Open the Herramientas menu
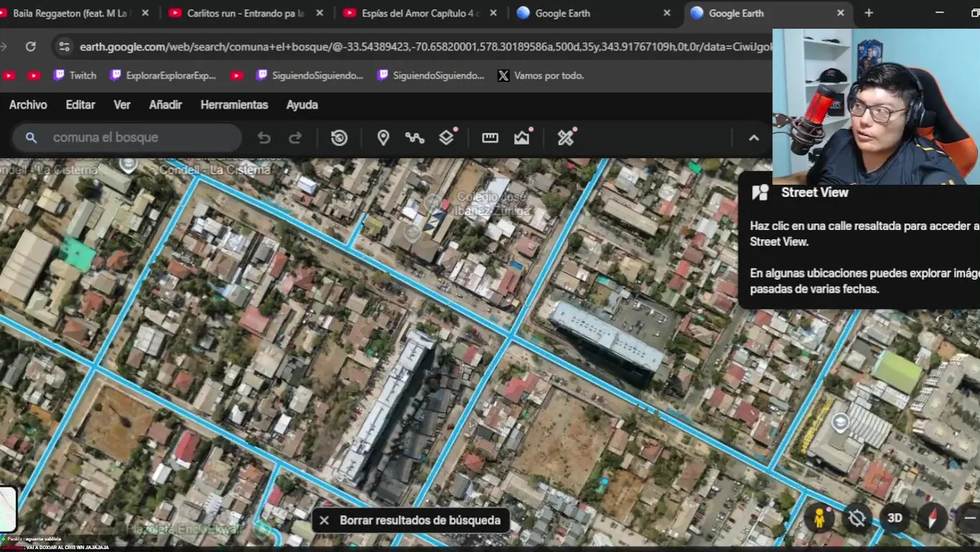This screenshot has height=552, width=980. 234,104
